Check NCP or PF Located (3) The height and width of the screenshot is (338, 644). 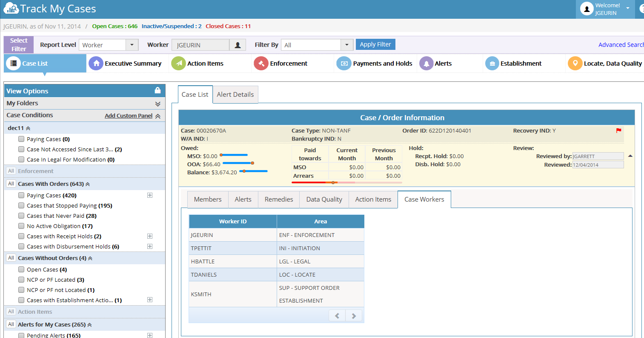pyautogui.click(x=21, y=280)
